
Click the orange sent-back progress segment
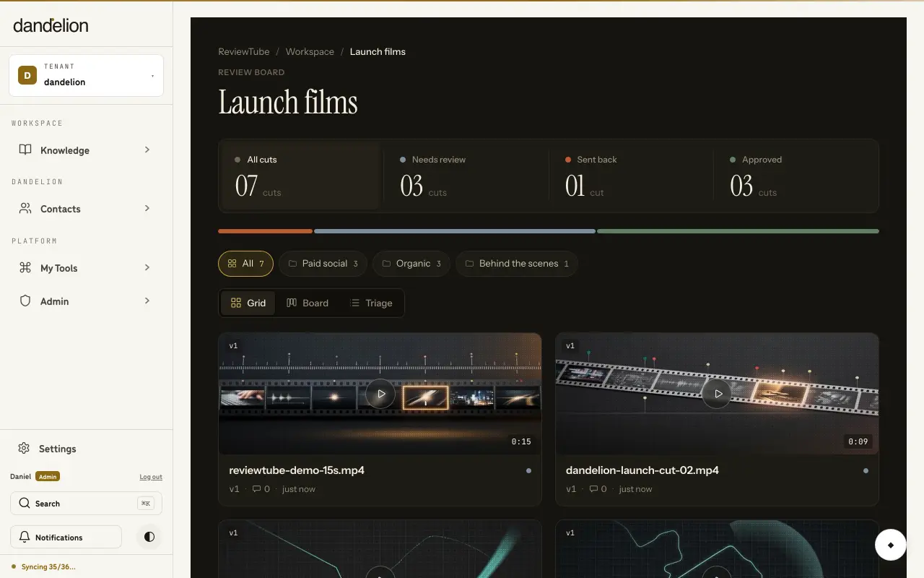click(266, 231)
